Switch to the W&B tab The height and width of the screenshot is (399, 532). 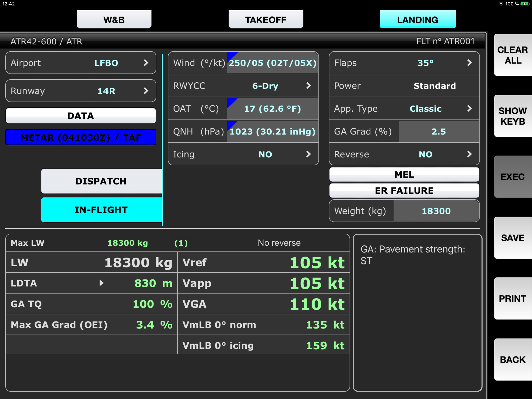(114, 19)
